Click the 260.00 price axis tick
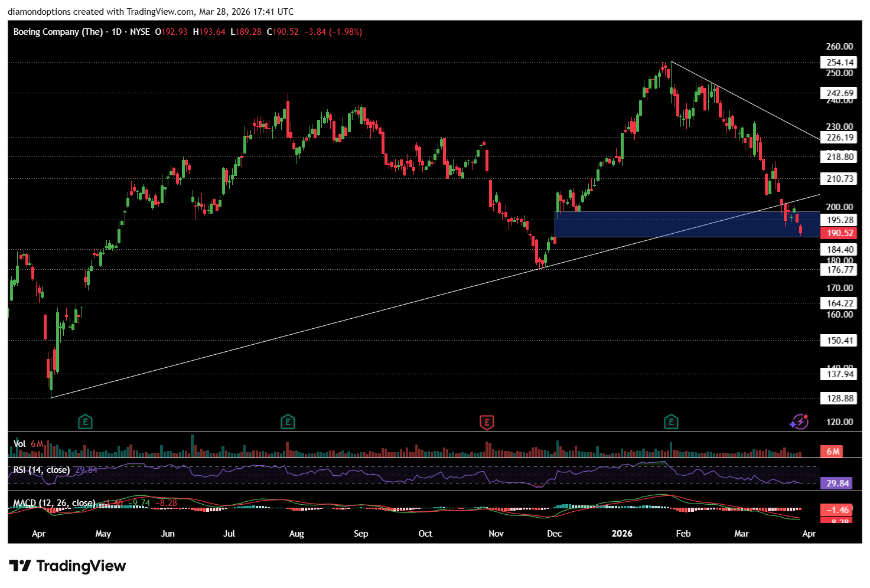Image resolution: width=870 pixels, height=588 pixels. tap(839, 47)
